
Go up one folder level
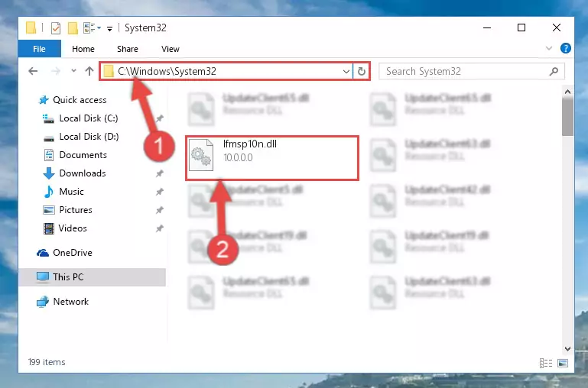click(x=89, y=71)
